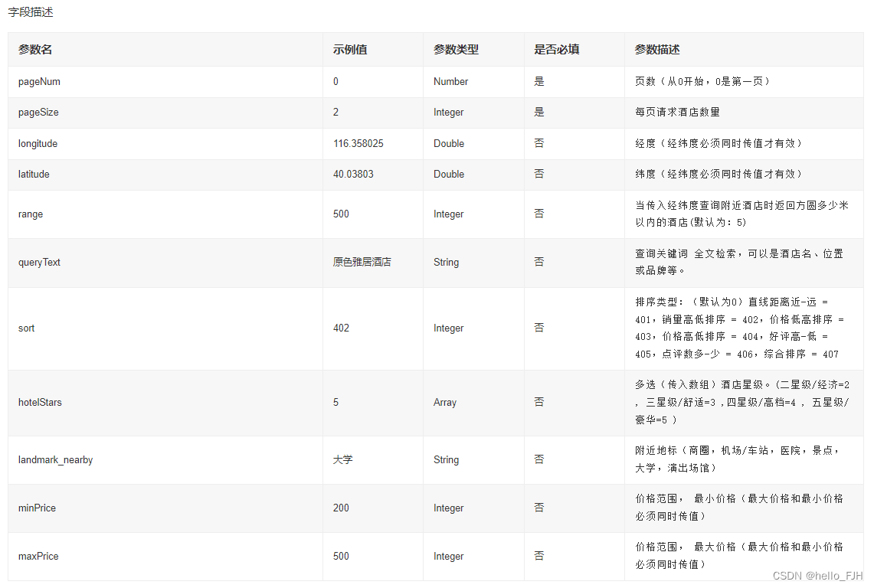Select the longitude parameter name
The height and width of the screenshot is (588, 874).
coord(38,144)
